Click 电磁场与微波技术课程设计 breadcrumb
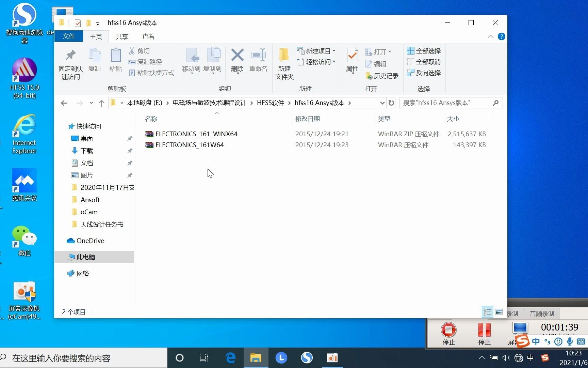 209,103
